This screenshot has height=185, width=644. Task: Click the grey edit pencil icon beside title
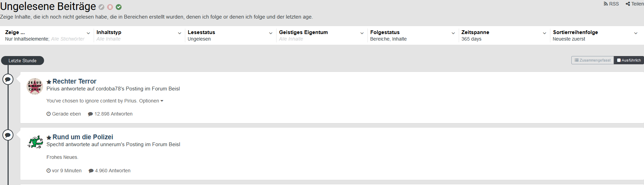click(101, 7)
